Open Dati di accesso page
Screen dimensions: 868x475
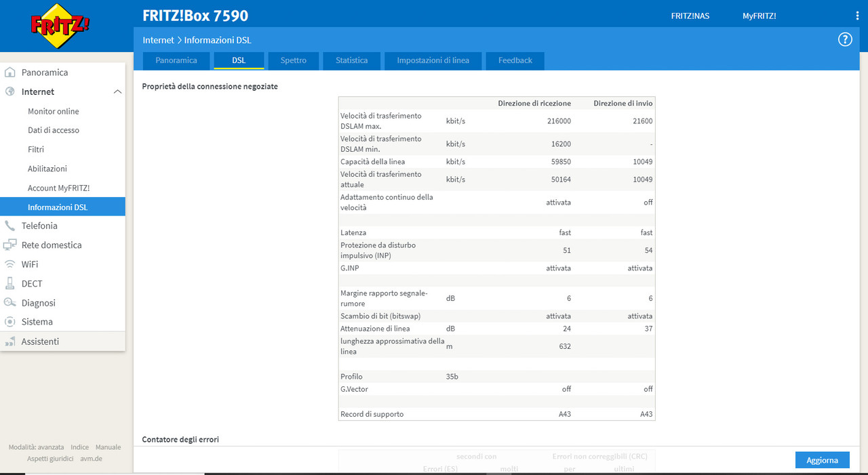pos(54,130)
